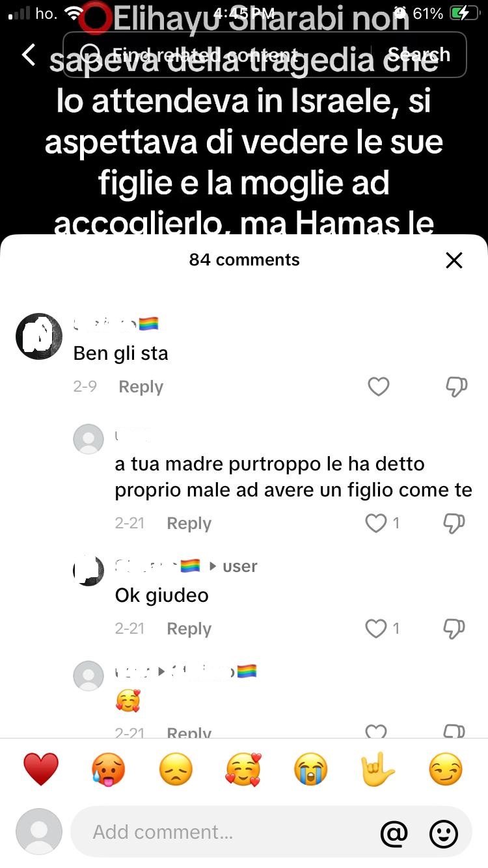Screen dimensions: 488x868
Task: Open the mention @ picker
Action: tap(394, 832)
